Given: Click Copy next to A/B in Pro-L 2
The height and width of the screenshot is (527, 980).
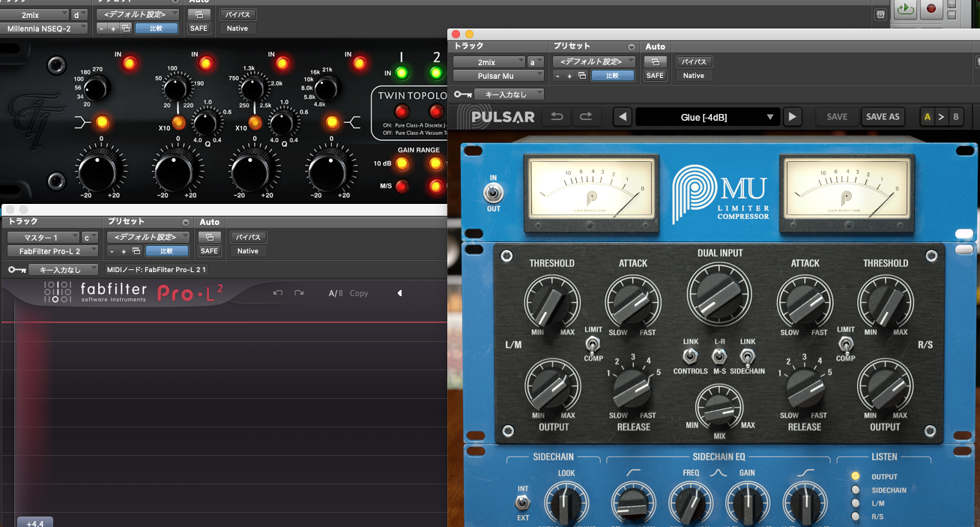Looking at the screenshot, I should pyautogui.click(x=359, y=293).
